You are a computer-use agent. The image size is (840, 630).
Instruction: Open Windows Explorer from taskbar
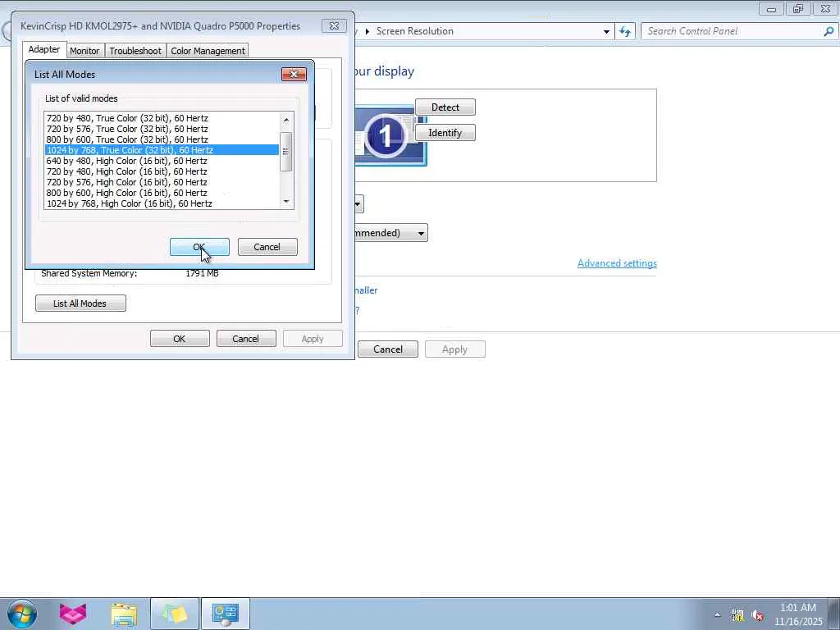click(x=124, y=614)
